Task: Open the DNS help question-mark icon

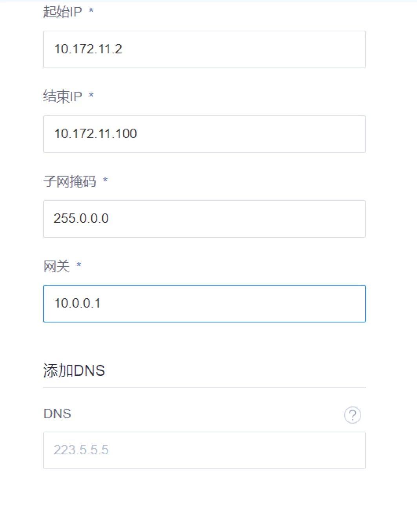Action: pyautogui.click(x=352, y=415)
